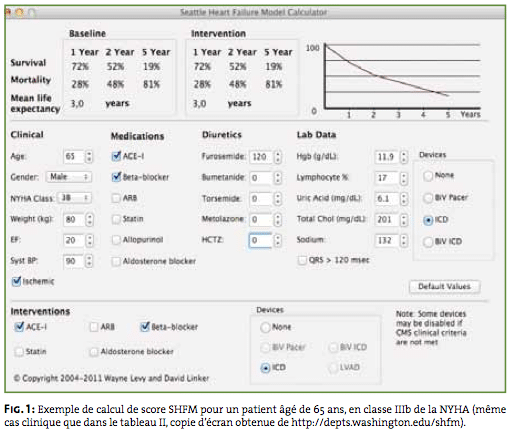Click the Age input field
This screenshot has height=442, width=510.
tap(74, 156)
